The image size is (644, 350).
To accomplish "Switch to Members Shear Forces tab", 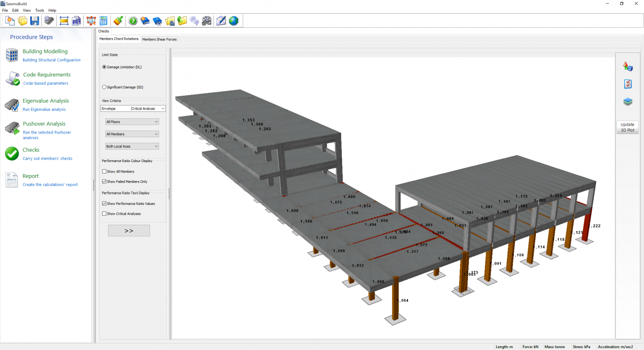I will click(159, 40).
